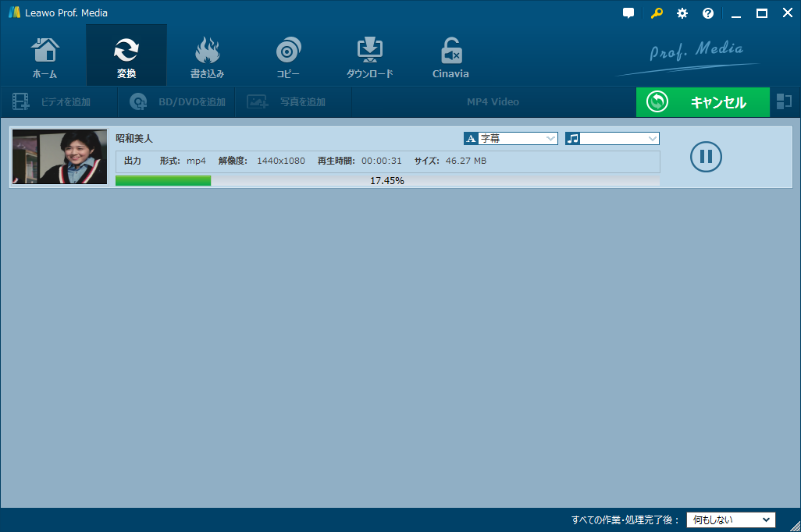Toggle the side panel layout icon
The height and width of the screenshot is (532, 801).
[x=784, y=101]
